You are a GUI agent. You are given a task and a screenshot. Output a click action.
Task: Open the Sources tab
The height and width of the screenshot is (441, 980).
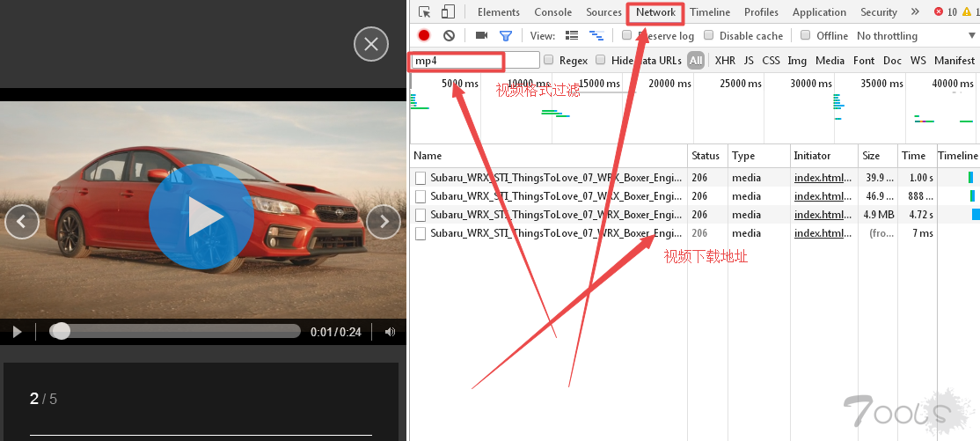pos(603,12)
